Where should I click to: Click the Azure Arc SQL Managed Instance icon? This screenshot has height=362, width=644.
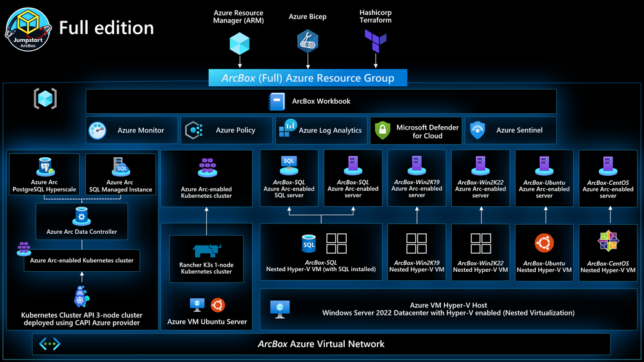pyautogui.click(x=121, y=167)
